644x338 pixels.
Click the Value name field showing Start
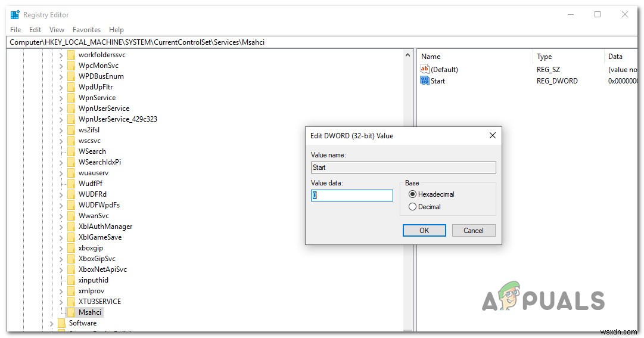403,168
